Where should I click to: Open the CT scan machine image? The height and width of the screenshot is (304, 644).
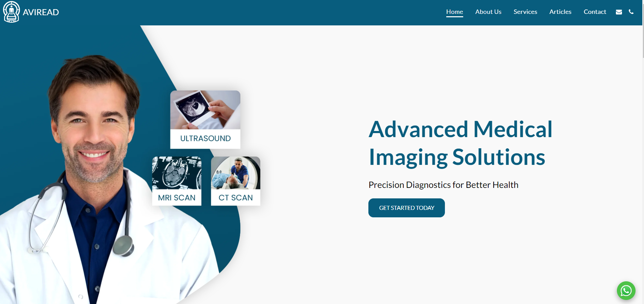pyautogui.click(x=236, y=173)
